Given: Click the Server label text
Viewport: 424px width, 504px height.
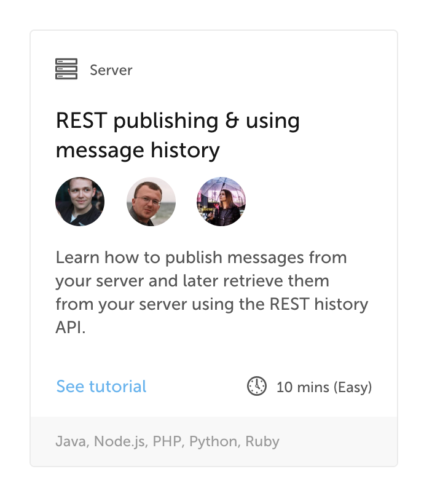Looking at the screenshot, I should (x=111, y=70).
